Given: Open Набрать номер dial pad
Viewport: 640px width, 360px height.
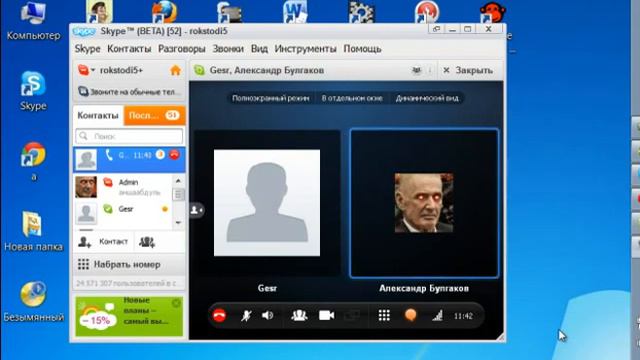Looking at the screenshot, I should (129, 264).
